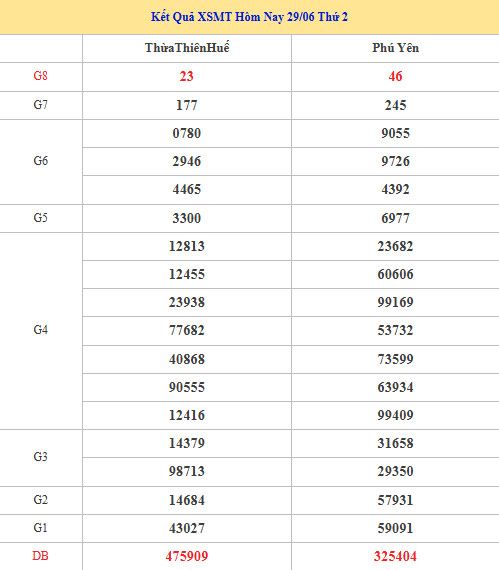Select the G5 result 3300
The image size is (499, 570).
pyautogui.click(x=186, y=218)
